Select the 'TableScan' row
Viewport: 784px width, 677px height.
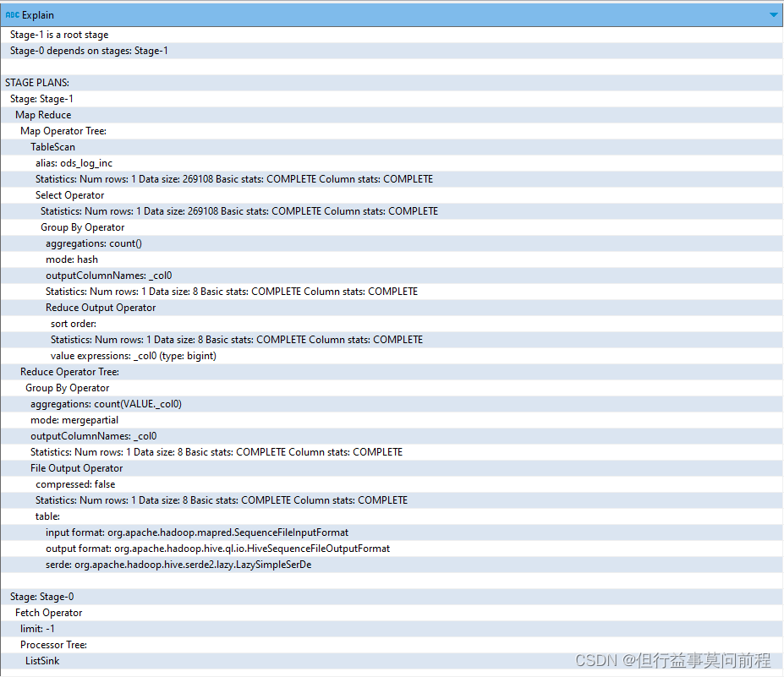pyautogui.click(x=392, y=147)
